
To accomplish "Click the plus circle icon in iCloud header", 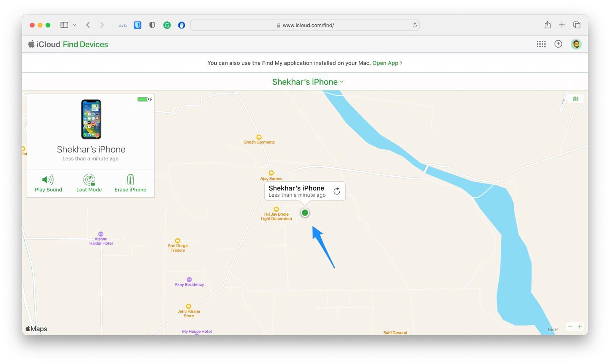I will pyautogui.click(x=558, y=44).
